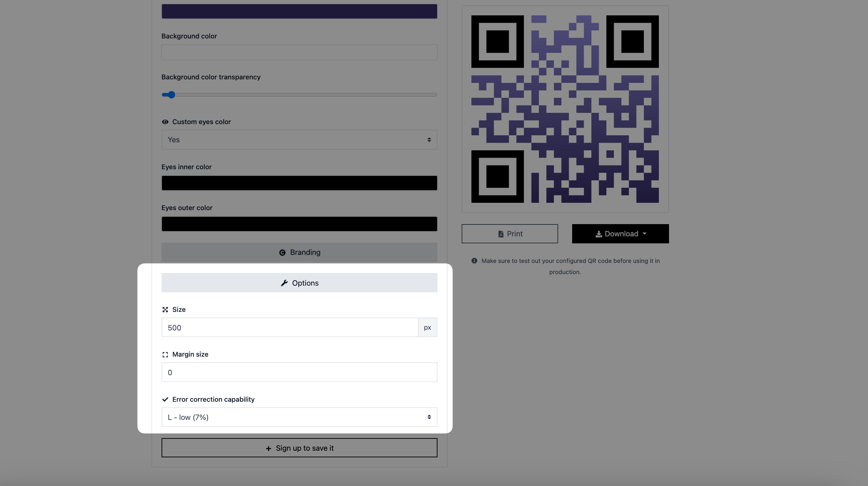This screenshot has height=486, width=868.
Task: Click the download arrow icon
Action: (599, 234)
